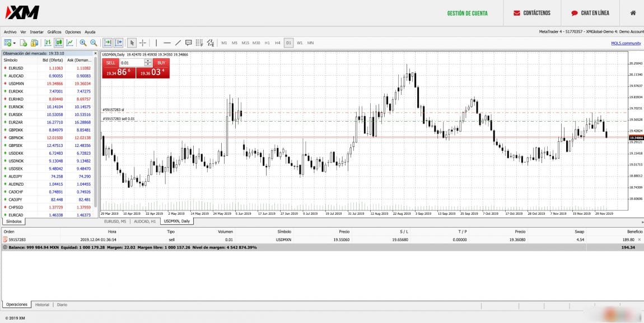The image size is (644, 323).
Task: Select the horizontal line drawing tool
Action: point(167,43)
